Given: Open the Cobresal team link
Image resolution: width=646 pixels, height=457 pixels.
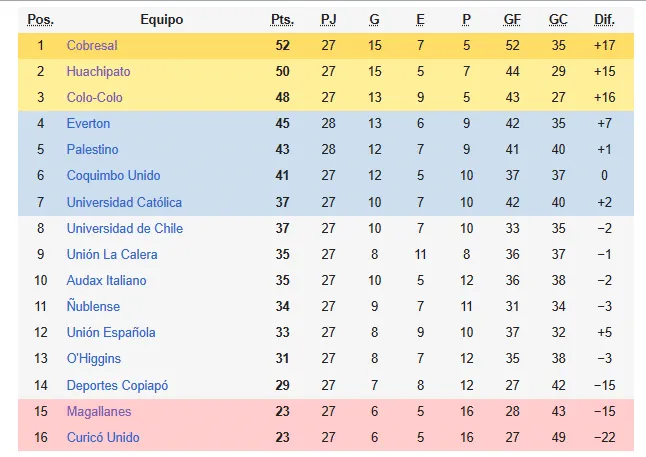Looking at the screenshot, I should (x=92, y=45).
